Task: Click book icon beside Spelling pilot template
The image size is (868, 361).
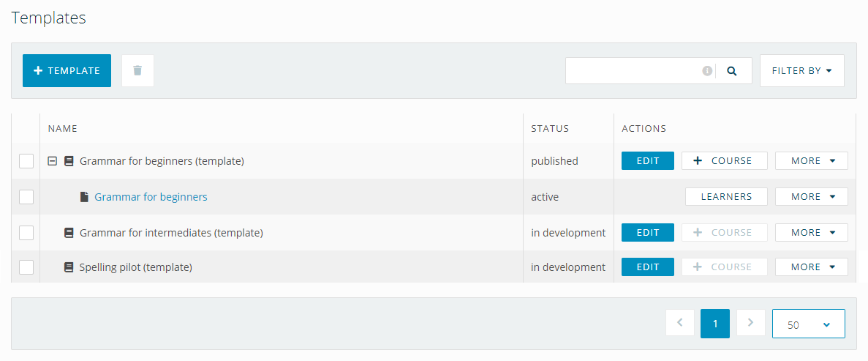Action: pyautogui.click(x=69, y=268)
